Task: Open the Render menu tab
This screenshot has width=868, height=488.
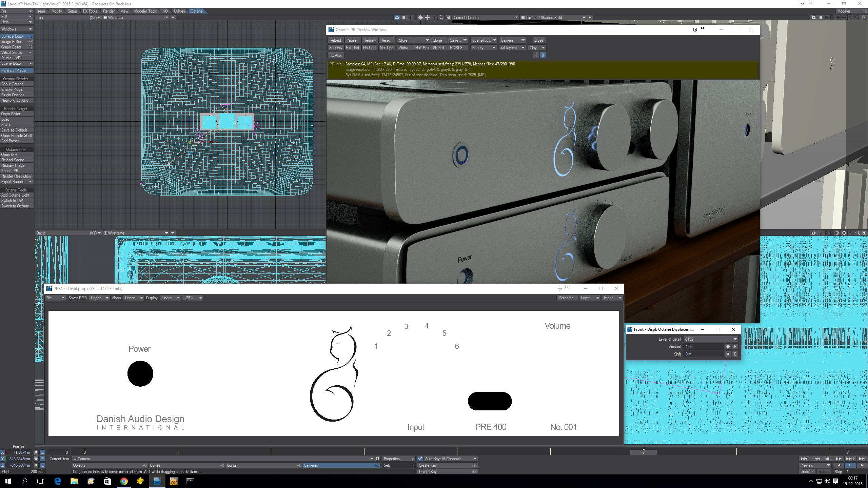Action: 109,11
